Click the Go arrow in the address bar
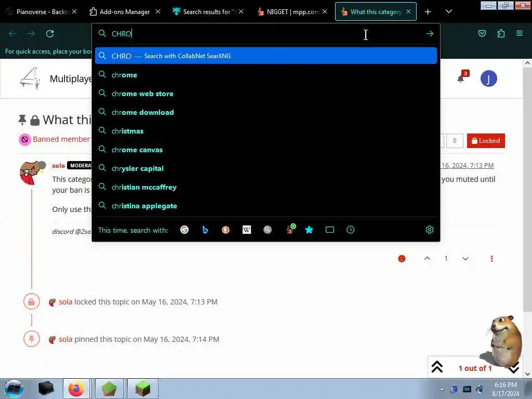Image resolution: width=532 pixels, height=399 pixels. click(430, 34)
